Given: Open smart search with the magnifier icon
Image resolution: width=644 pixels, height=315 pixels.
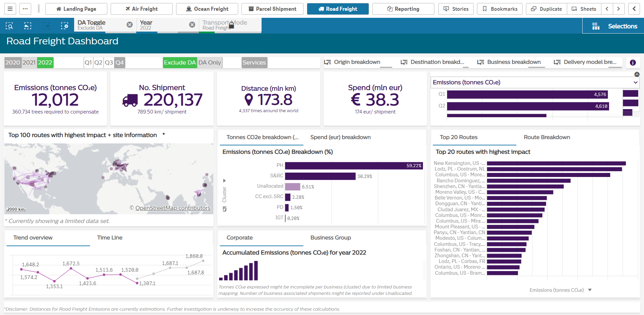Looking at the screenshot, I should 9,26.
